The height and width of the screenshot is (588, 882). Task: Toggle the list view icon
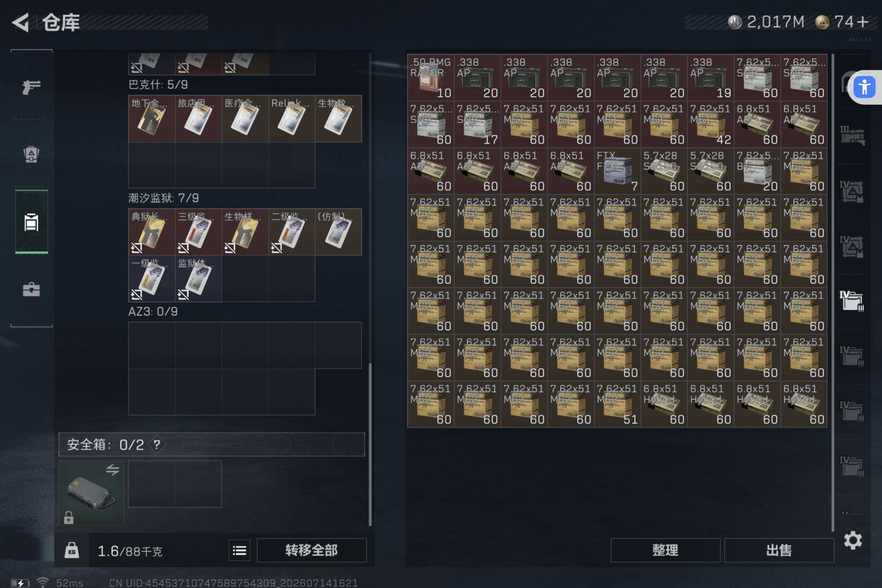[239, 551]
